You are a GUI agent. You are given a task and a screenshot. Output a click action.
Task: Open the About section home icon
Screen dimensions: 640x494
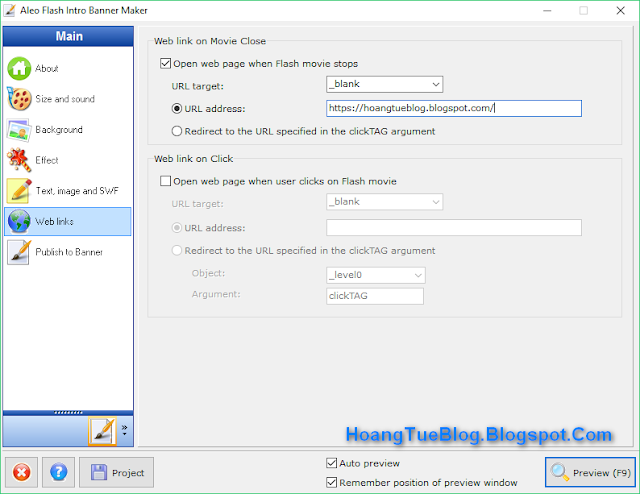pyautogui.click(x=19, y=68)
